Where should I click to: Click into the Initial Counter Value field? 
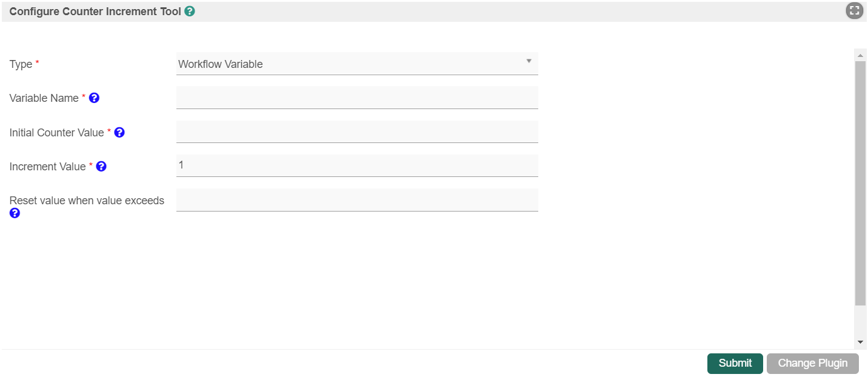pyautogui.click(x=356, y=132)
